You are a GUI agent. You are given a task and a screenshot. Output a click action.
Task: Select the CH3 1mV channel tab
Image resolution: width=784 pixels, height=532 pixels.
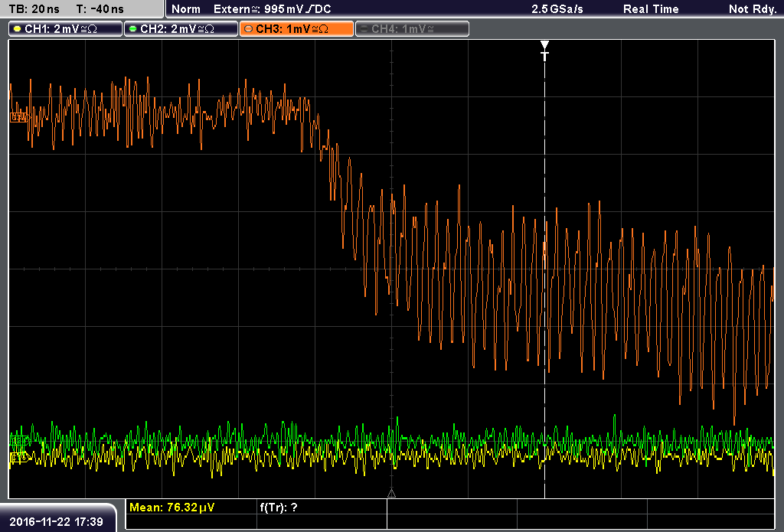point(296,28)
